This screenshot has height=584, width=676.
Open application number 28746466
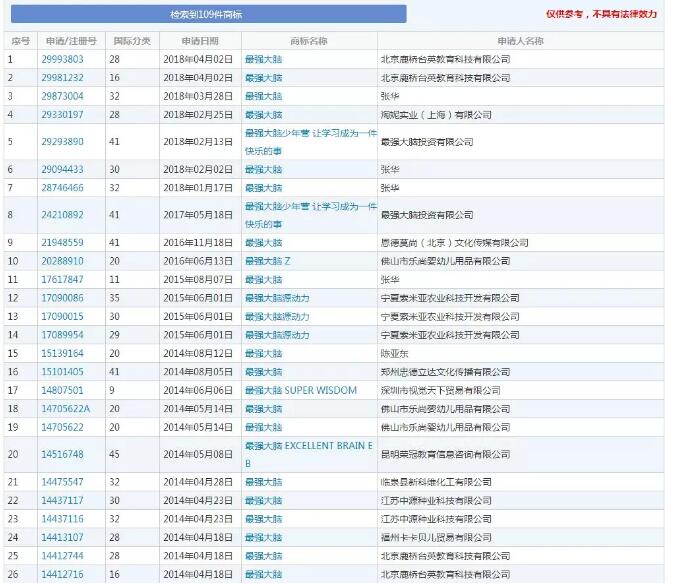click(63, 188)
